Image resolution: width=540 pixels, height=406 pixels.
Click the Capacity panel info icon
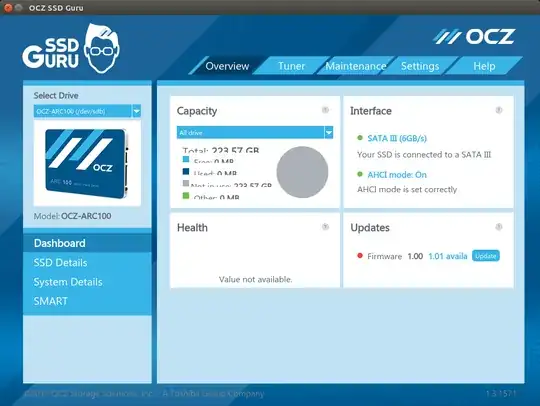click(x=325, y=110)
